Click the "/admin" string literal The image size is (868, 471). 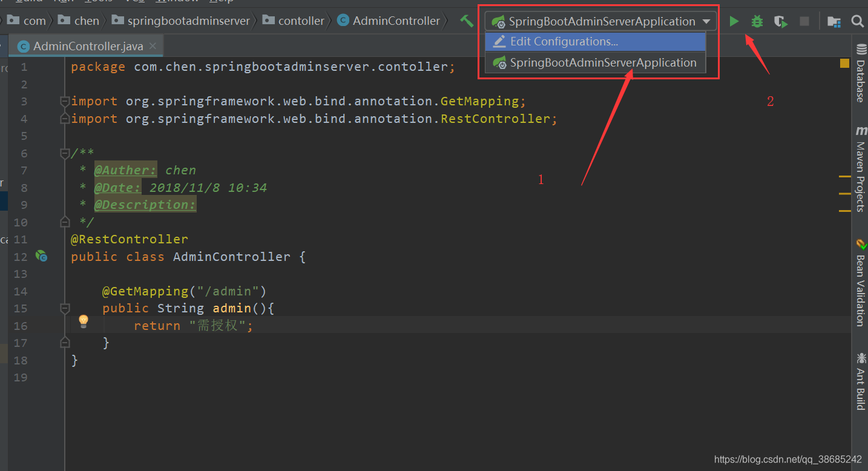coord(228,291)
